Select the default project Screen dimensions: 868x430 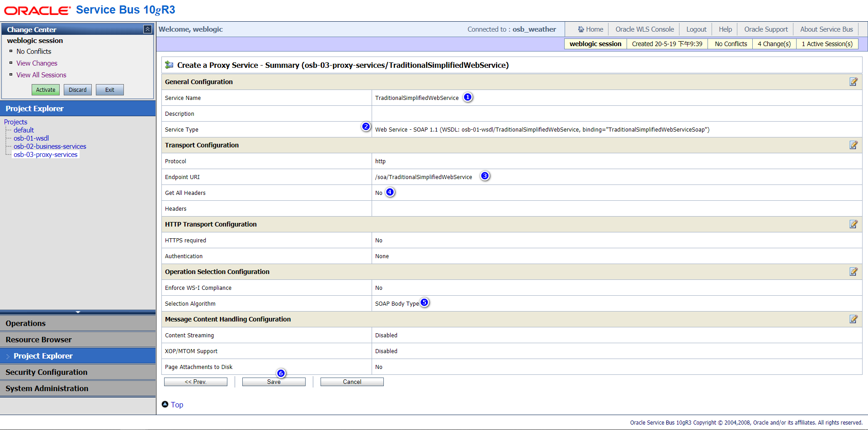[24, 130]
